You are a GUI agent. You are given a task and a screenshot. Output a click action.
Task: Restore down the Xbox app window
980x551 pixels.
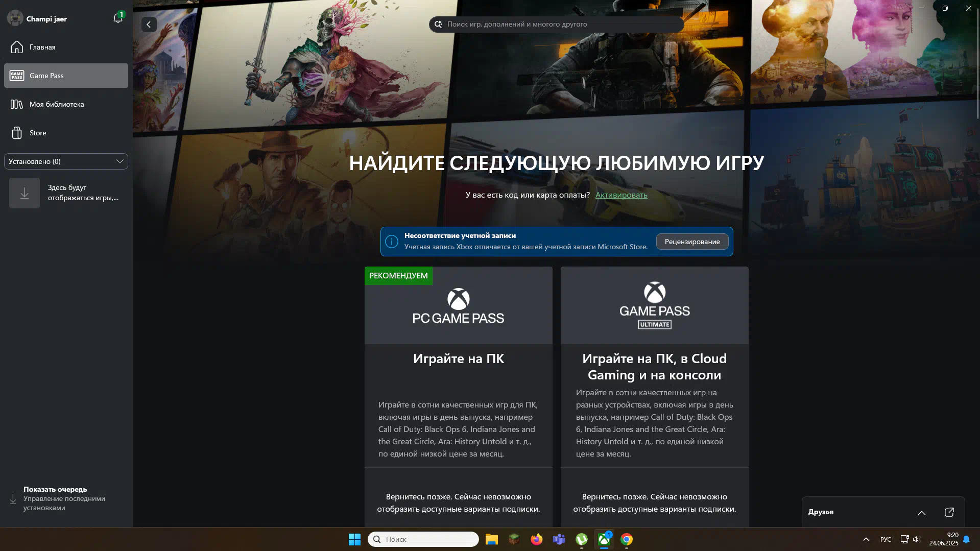(x=945, y=8)
